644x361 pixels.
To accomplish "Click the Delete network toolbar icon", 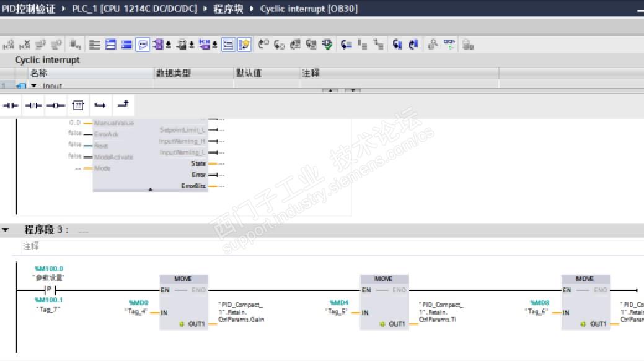I will (24, 45).
